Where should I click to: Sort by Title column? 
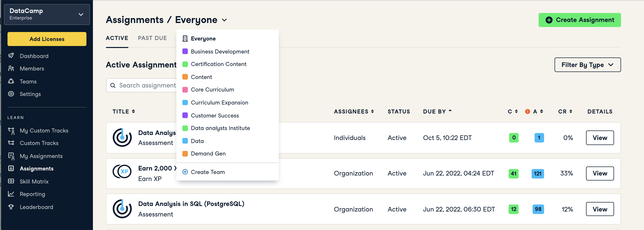pyautogui.click(x=124, y=111)
